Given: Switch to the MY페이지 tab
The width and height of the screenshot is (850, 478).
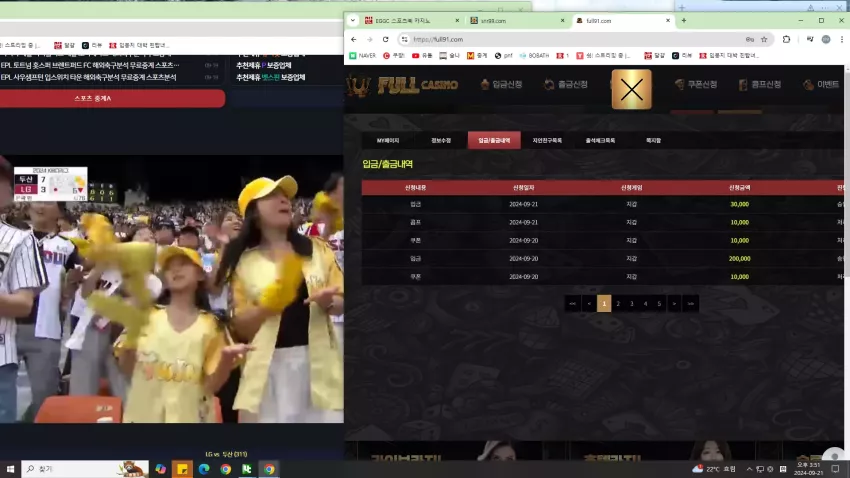Looking at the screenshot, I should (388, 140).
